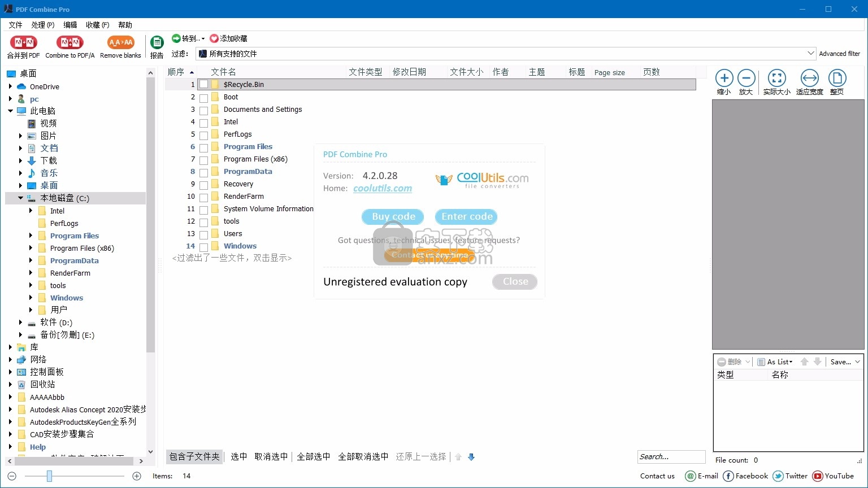
Task: Open the 处理 (P) menu
Action: pos(43,25)
